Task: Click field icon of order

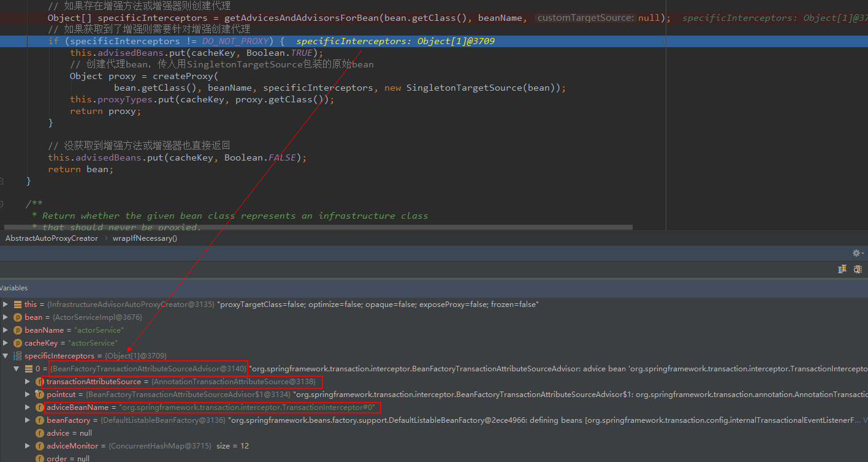Action: pyautogui.click(x=40, y=458)
